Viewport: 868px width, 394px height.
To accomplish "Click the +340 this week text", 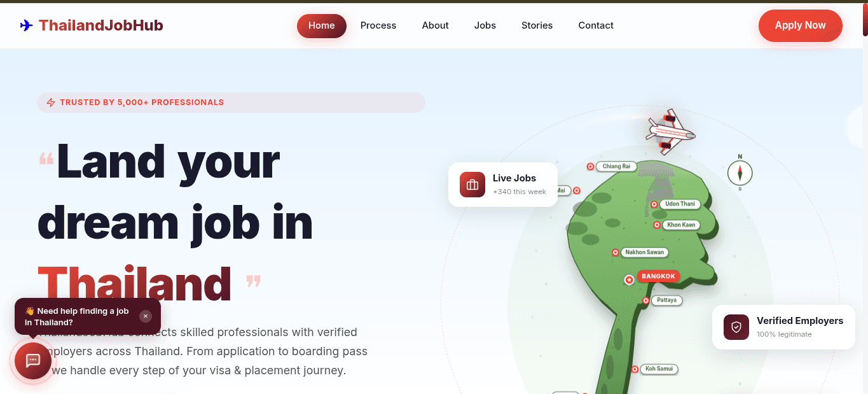I will [x=520, y=192].
